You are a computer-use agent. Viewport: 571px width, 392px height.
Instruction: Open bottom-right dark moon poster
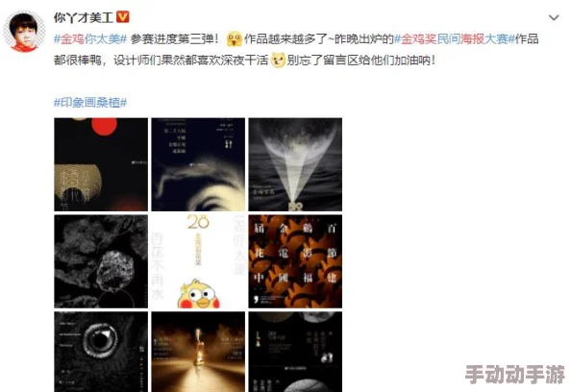coord(295,352)
